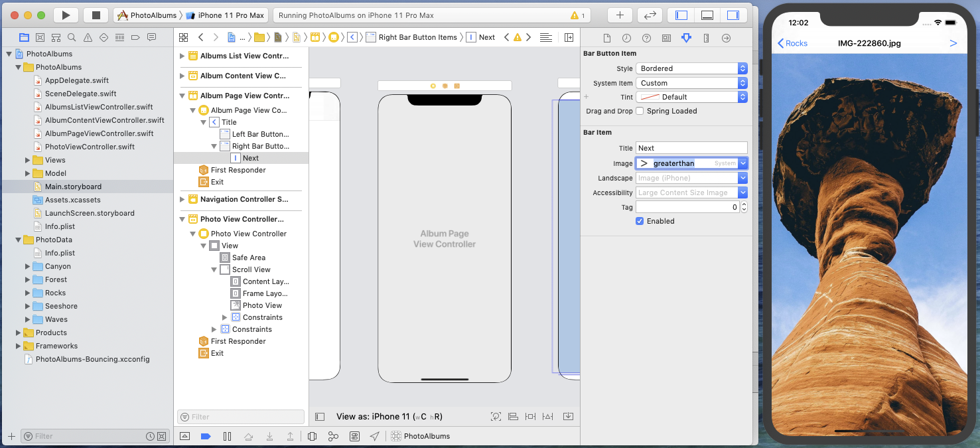Toggle the inspectors panel visibility
The height and width of the screenshot is (448, 980).
point(733,15)
